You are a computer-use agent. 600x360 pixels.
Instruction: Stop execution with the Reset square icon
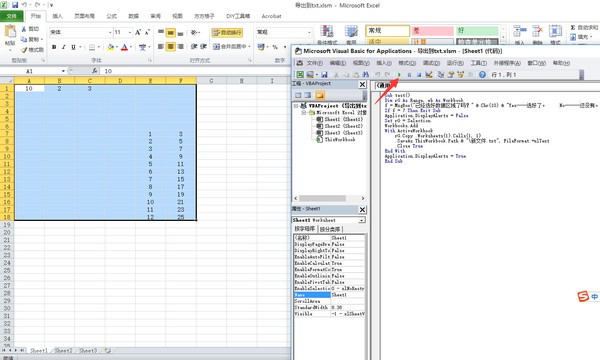tap(419, 75)
